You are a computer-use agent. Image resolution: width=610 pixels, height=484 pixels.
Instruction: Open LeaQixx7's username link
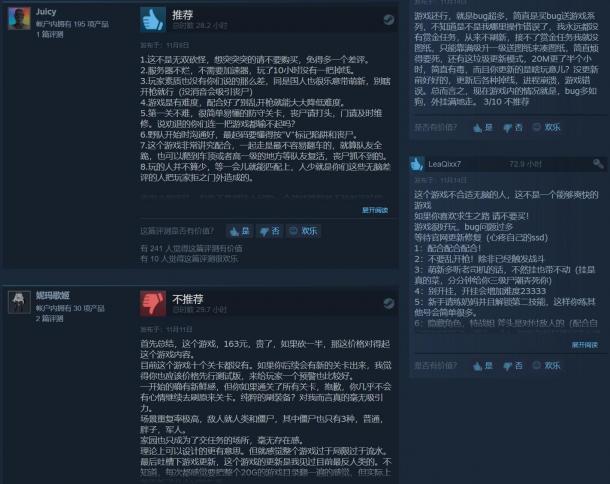tap(444, 164)
